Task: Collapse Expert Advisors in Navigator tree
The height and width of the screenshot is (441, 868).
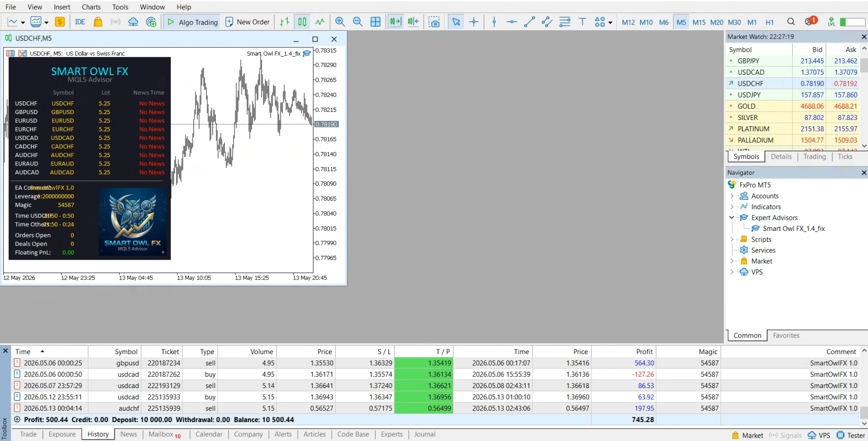Action: (732, 218)
